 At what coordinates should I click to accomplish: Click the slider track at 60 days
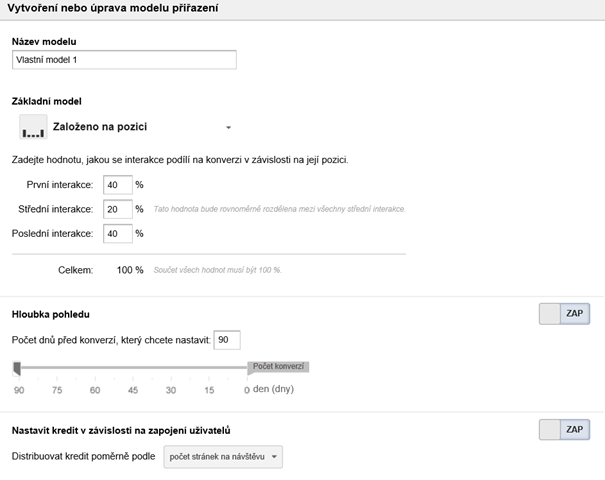[x=95, y=368]
